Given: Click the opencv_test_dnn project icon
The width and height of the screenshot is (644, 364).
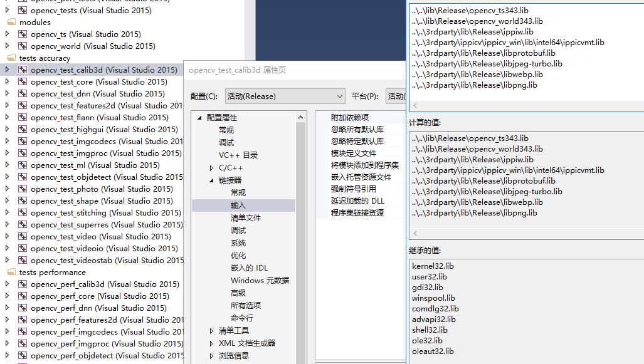Looking at the screenshot, I should tap(23, 93).
